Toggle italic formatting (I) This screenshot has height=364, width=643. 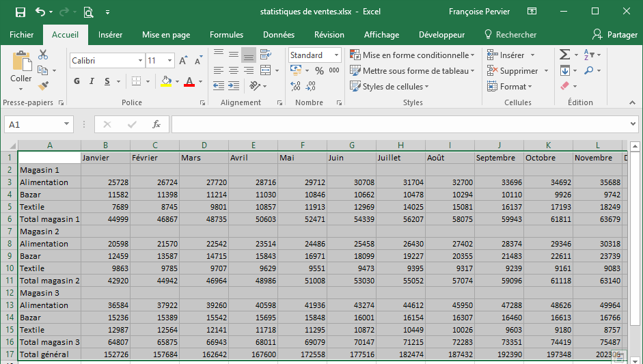tap(92, 82)
